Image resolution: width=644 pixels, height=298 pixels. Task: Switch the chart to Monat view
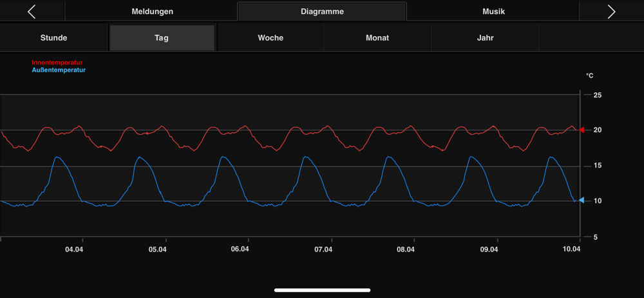coord(377,38)
